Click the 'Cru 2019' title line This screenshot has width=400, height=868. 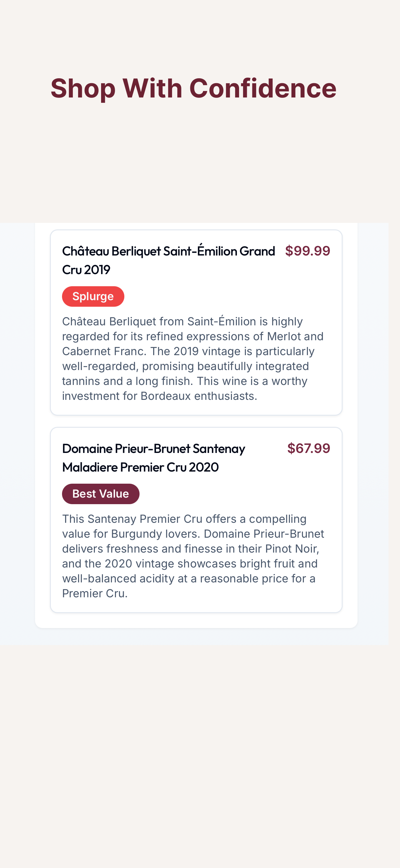(x=86, y=269)
